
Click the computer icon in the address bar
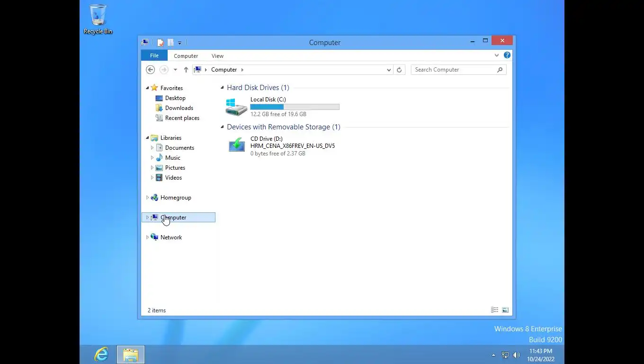point(198,70)
